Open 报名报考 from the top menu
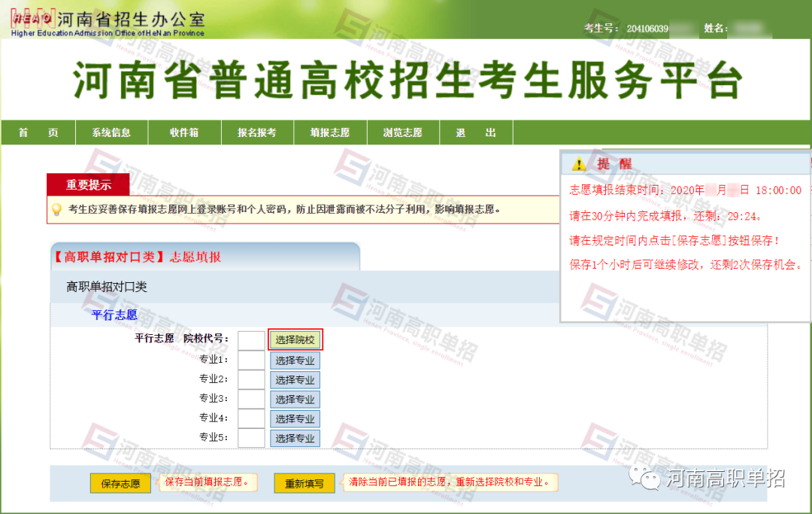This screenshot has height=514, width=812. pos(256,132)
